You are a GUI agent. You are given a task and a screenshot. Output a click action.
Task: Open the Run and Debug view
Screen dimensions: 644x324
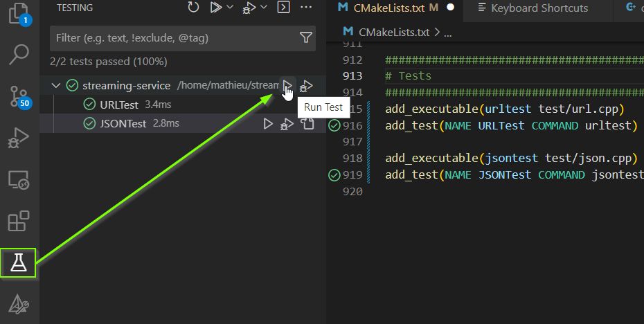19,138
